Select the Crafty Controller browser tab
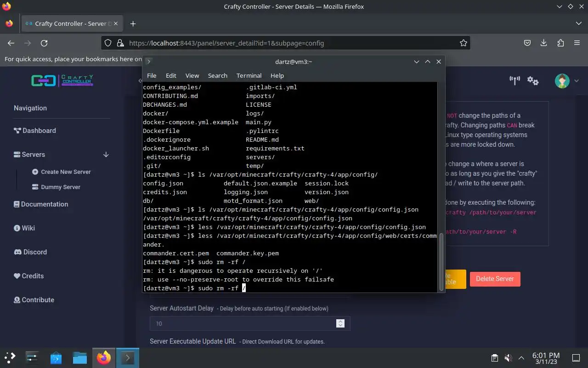The width and height of the screenshot is (588, 368). tap(72, 23)
